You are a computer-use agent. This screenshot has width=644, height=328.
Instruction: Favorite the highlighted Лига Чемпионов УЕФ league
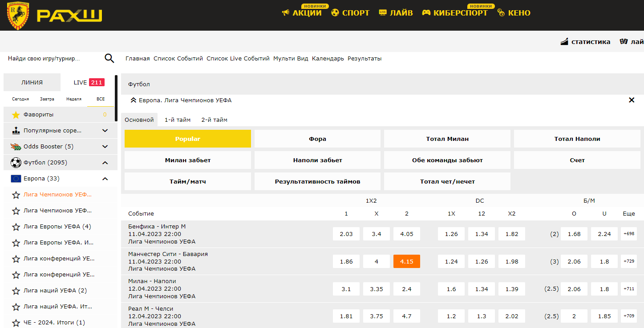tap(16, 195)
